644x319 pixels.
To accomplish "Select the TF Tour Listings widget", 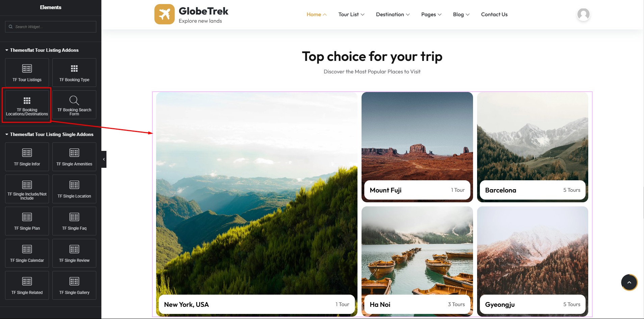I will [x=27, y=72].
